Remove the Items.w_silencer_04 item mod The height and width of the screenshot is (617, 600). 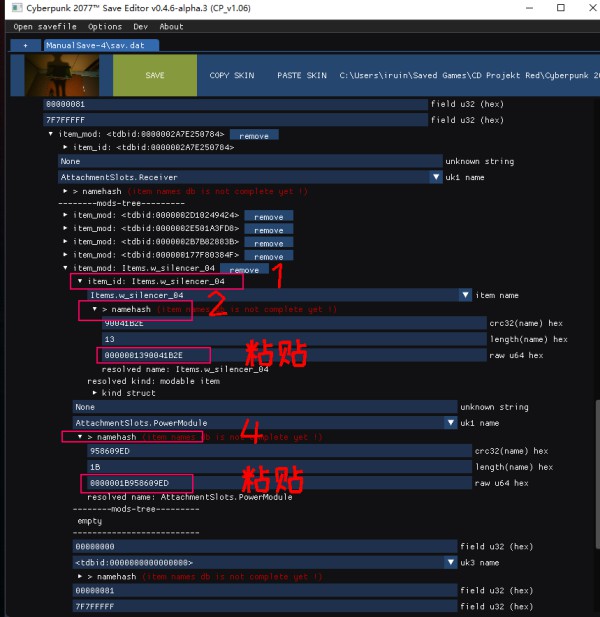point(244,269)
